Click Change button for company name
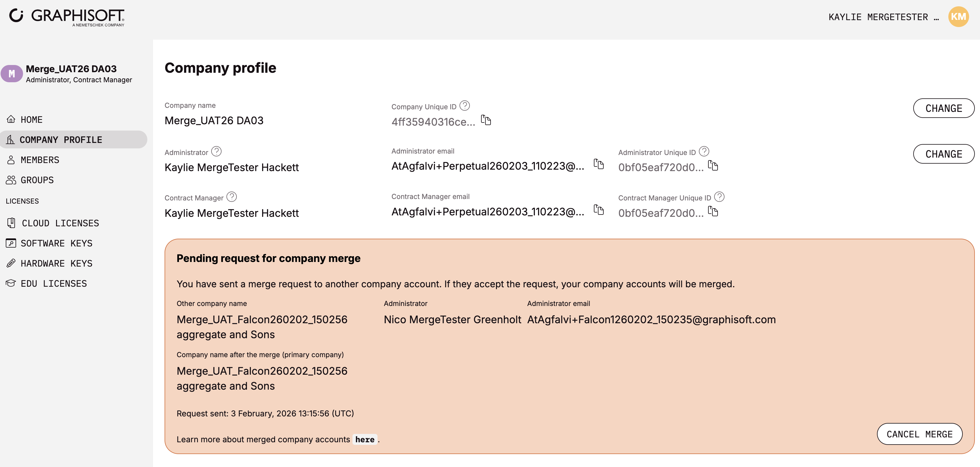The image size is (980, 467). click(x=943, y=108)
